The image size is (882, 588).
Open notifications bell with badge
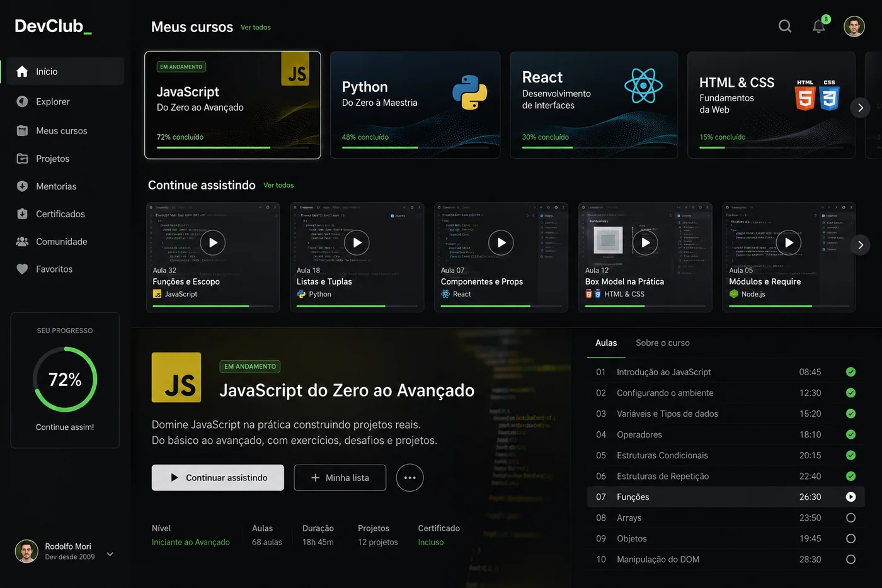820,26
